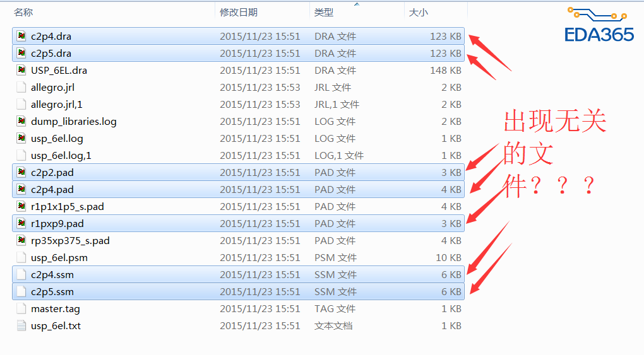644x355 pixels.
Task: Sort by the 类型 column header
Action: [324, 13]
